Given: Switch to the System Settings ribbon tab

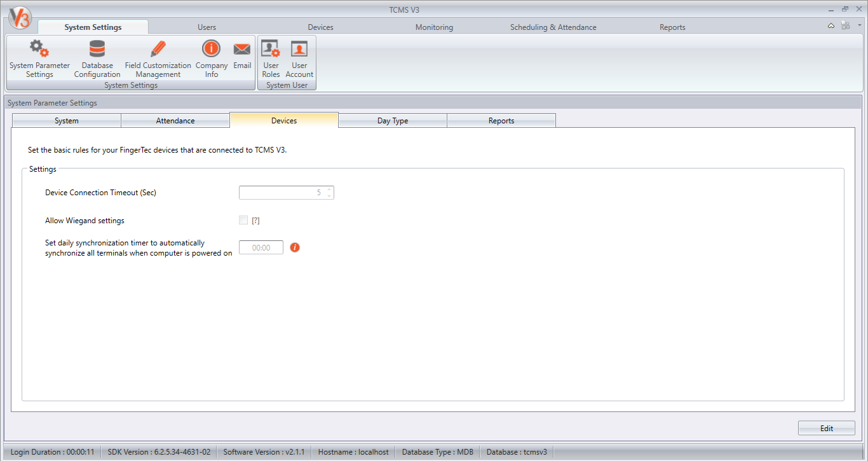Looking at the screenshot, I should click(93, 27).
